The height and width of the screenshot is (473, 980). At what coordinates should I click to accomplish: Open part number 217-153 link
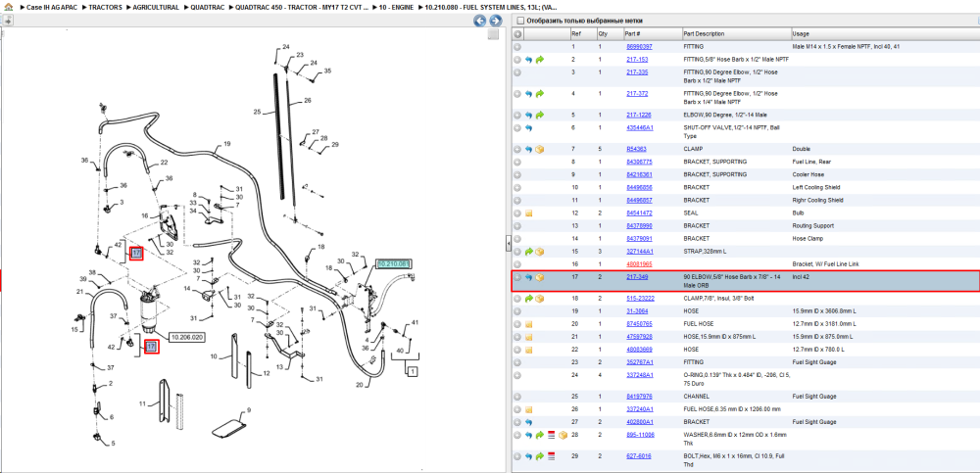[x=637, y=60]
